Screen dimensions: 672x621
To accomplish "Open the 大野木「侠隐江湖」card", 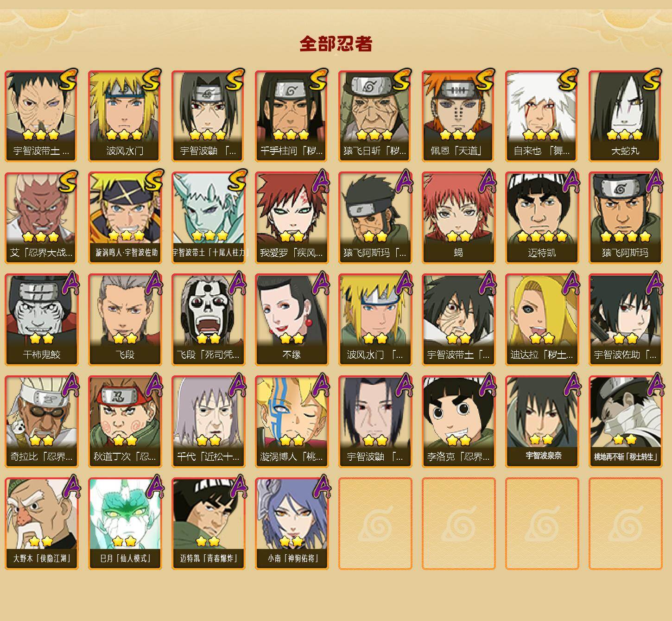I will pyautogui.click(x=41, y=524).
